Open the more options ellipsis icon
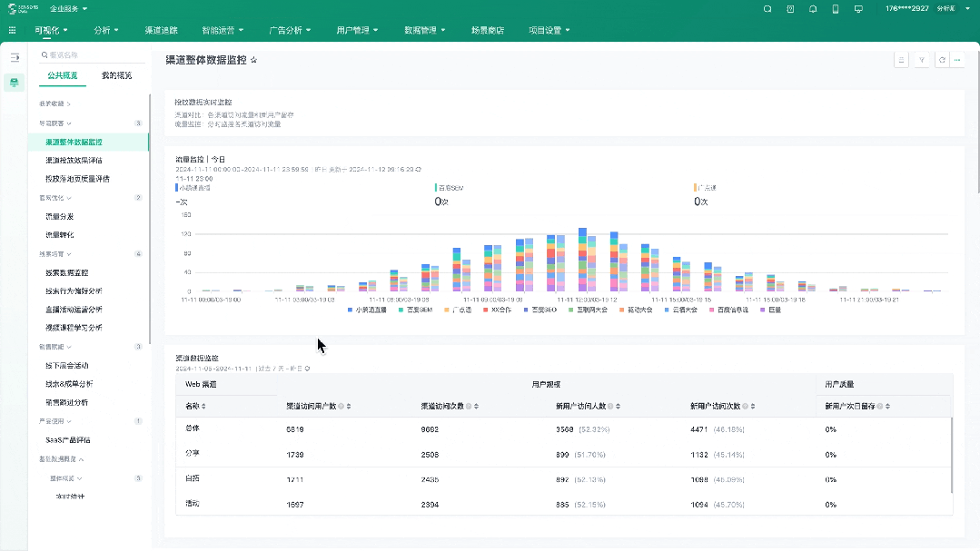Screen dimensions: 980x551 pos(957,60)
